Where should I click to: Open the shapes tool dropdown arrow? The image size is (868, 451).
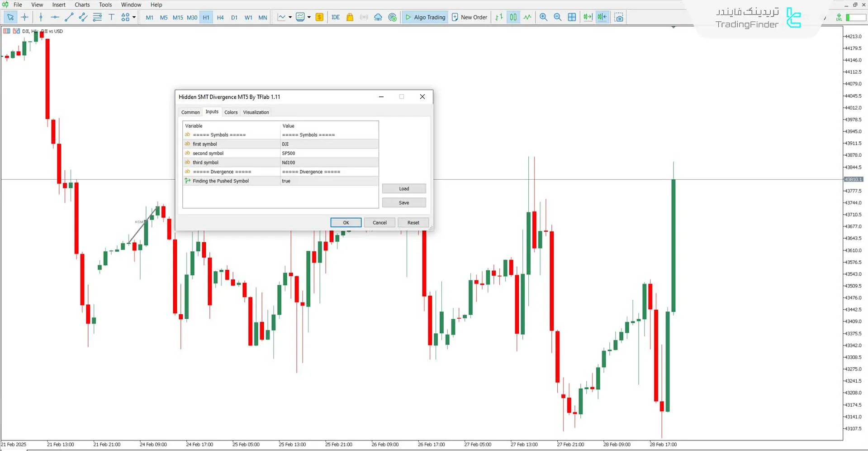pos(134,17)
